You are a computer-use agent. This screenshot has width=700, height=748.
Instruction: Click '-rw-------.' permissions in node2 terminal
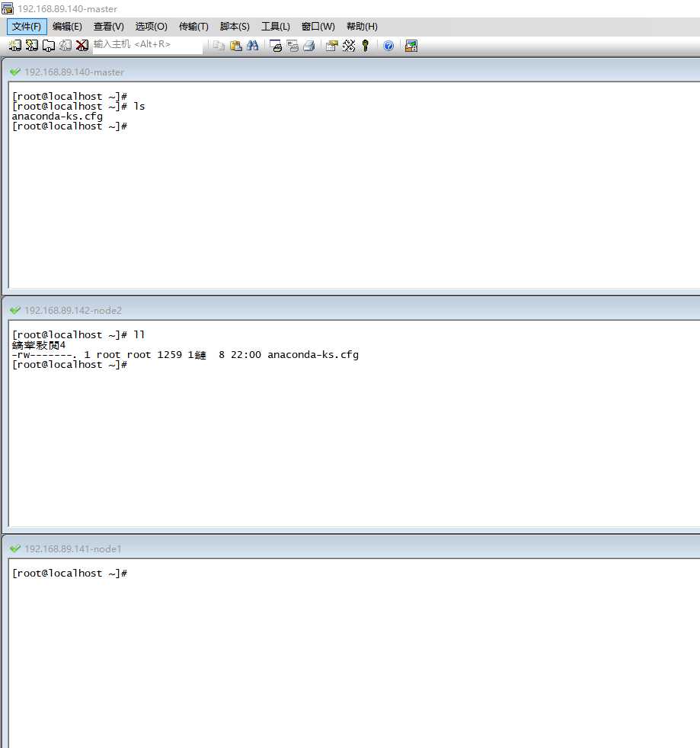[44, 355]
